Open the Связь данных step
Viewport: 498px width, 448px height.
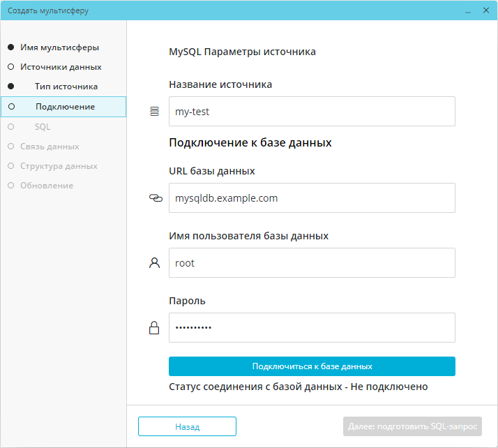pos(50,147)
